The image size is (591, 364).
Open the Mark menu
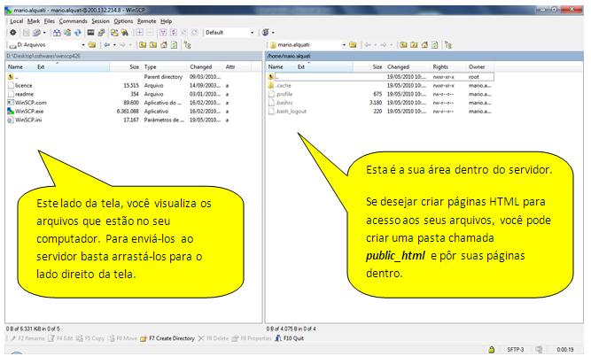(x=34, y=21)
